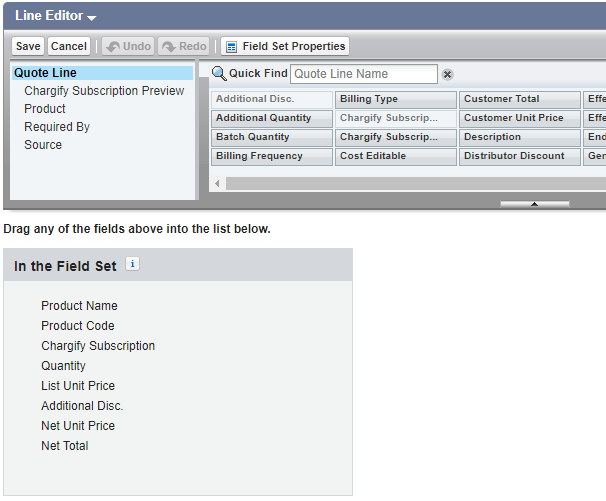Click the Redo arrow button
Image resolution: width=606 pixels, height=501 pixels.
[x=183, y=46]
